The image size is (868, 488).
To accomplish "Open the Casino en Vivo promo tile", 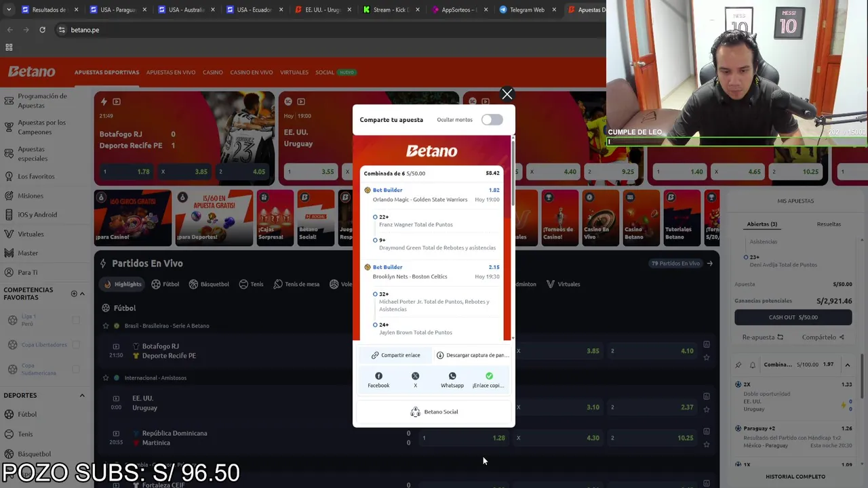I will pyautogui.click(x=600, y=218).
